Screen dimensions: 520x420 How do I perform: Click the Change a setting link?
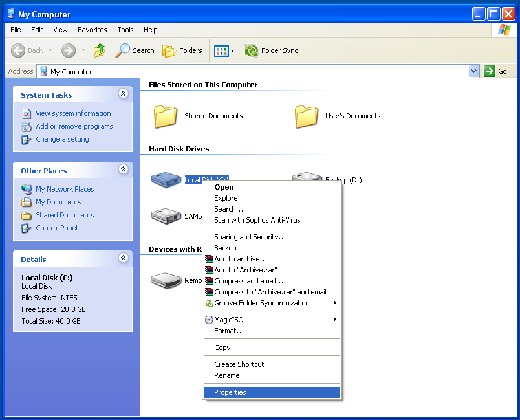62,139
